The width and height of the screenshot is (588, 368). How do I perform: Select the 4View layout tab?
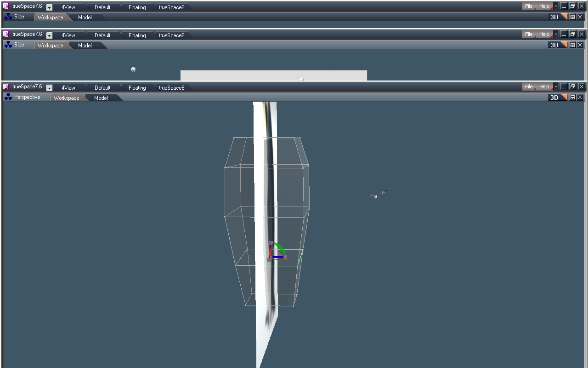[68, 7]
